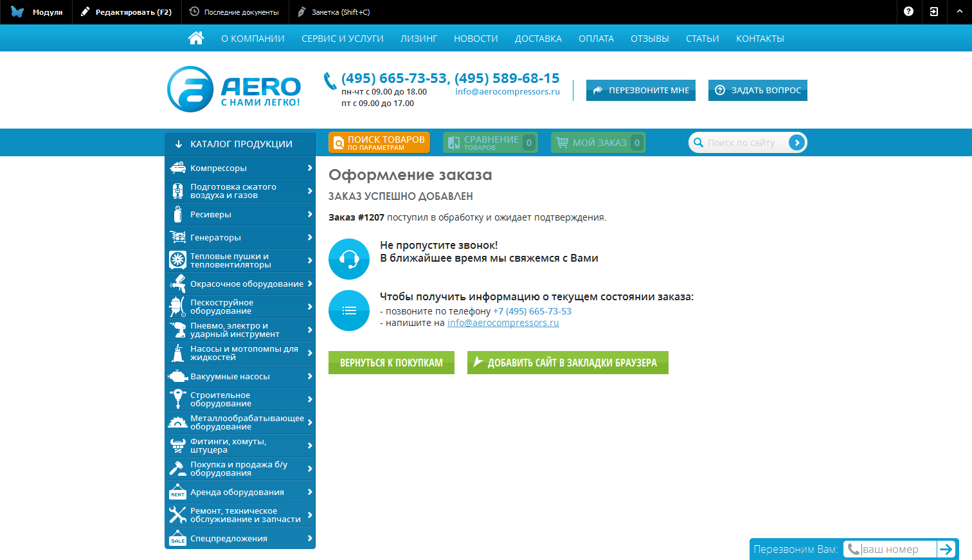Expand the Компрессоры submenu chevron
Screen dimensions: 972x560
click(x=310, y=168)
